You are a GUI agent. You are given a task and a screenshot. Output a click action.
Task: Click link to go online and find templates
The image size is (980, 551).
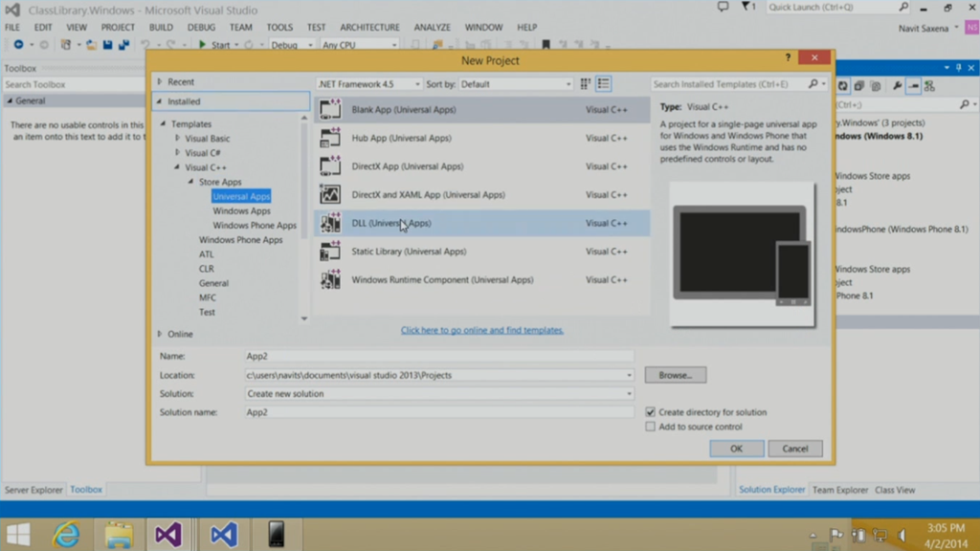[x=482, y=330]
